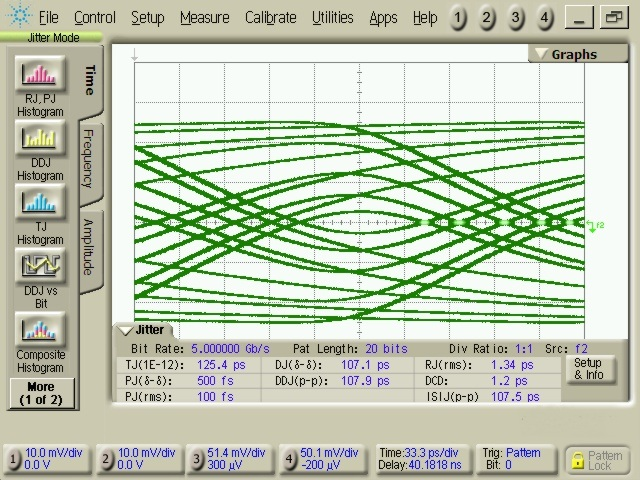640x480 pixels.
Task: Click the TJ(1E-12) value 125.4 ps
Action: [221, 365]
